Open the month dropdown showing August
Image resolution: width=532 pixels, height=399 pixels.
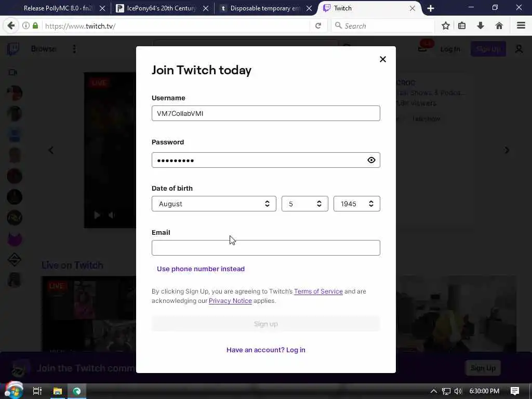[214, 204]
